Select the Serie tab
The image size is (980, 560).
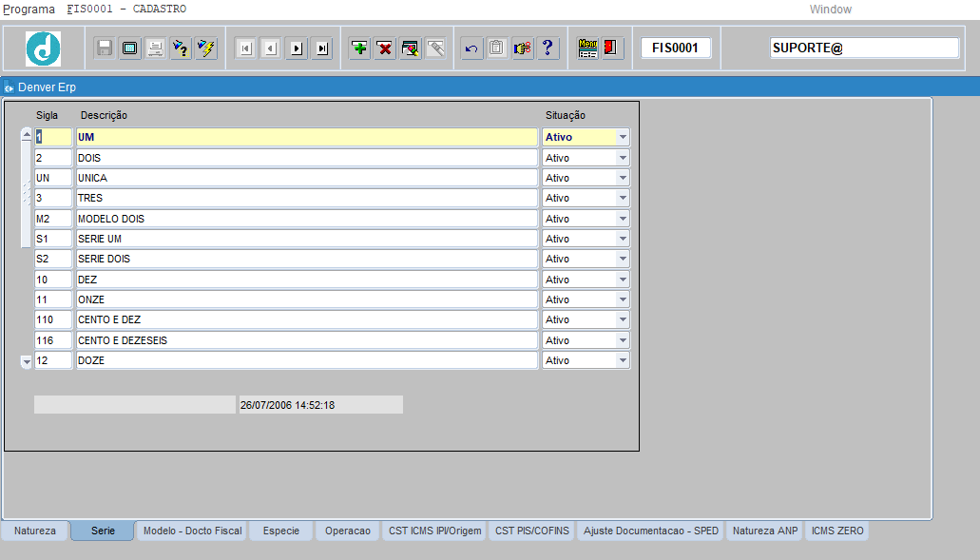click(103, 531)
